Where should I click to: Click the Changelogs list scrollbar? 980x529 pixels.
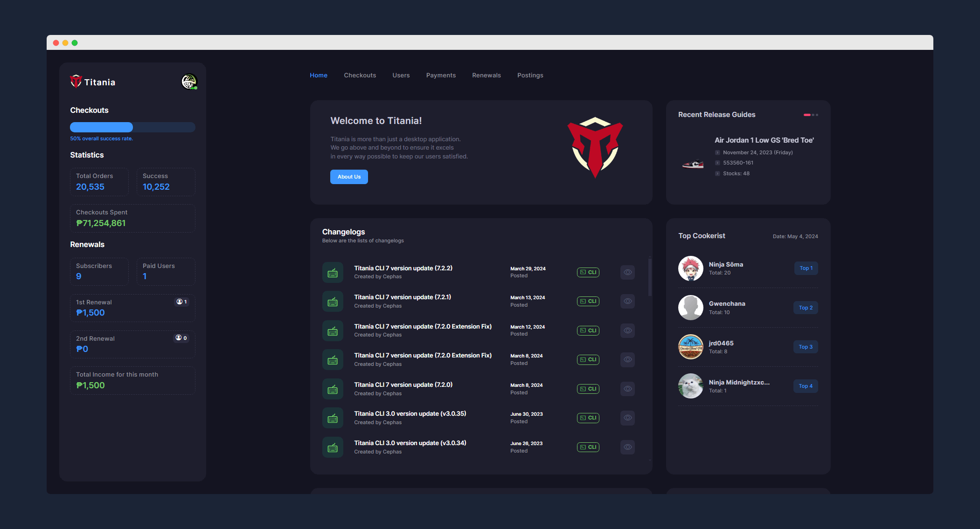tap(650, 277)
